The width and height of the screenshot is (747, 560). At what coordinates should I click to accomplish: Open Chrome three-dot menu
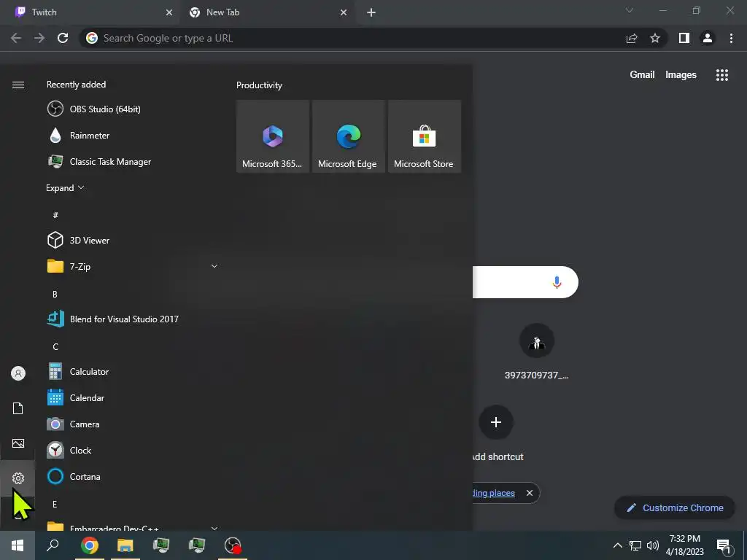coord(731,38)
